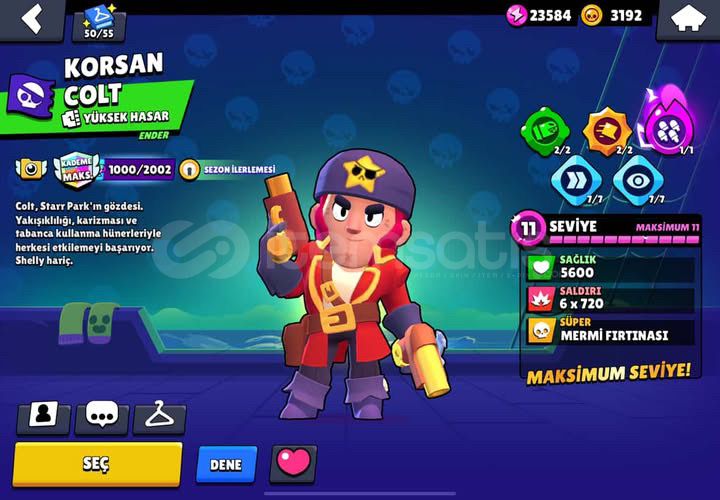Viewport: 720px width, 500px height.
Task: Open the skins counter showing 50/55
Action: pos(99,23)
